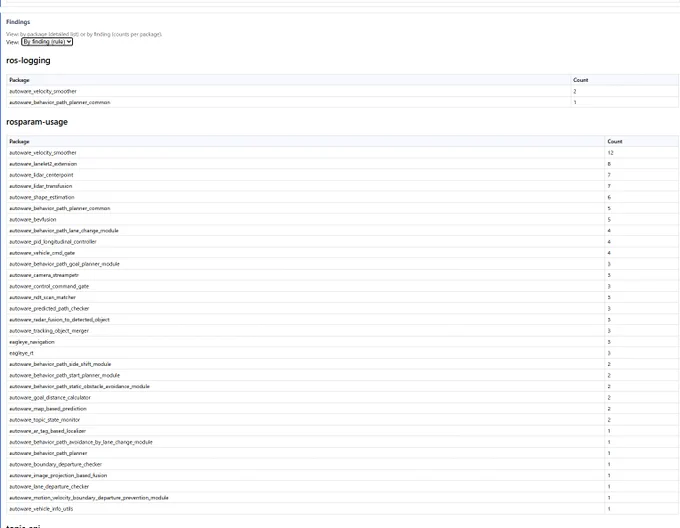
Task: Select autoware_lidar_transfusion row
Action: 343,186
